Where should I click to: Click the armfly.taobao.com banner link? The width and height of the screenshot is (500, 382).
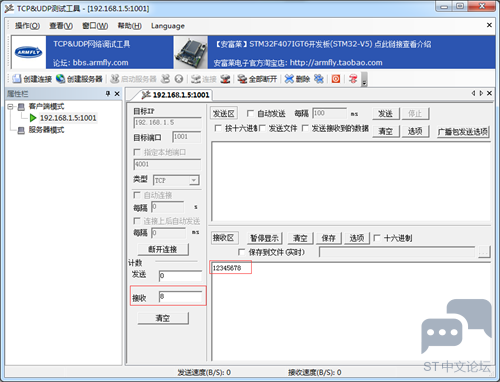click(336, 63)
